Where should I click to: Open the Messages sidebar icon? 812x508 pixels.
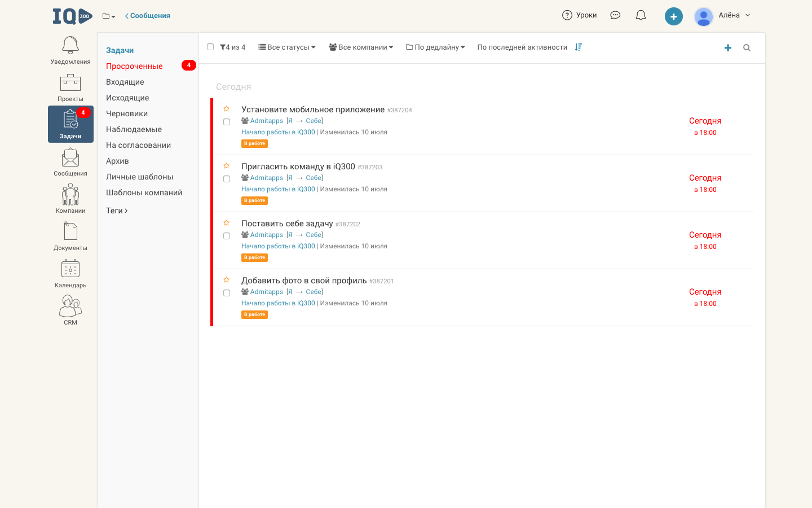pyautogui.click(x=70, y=162)
